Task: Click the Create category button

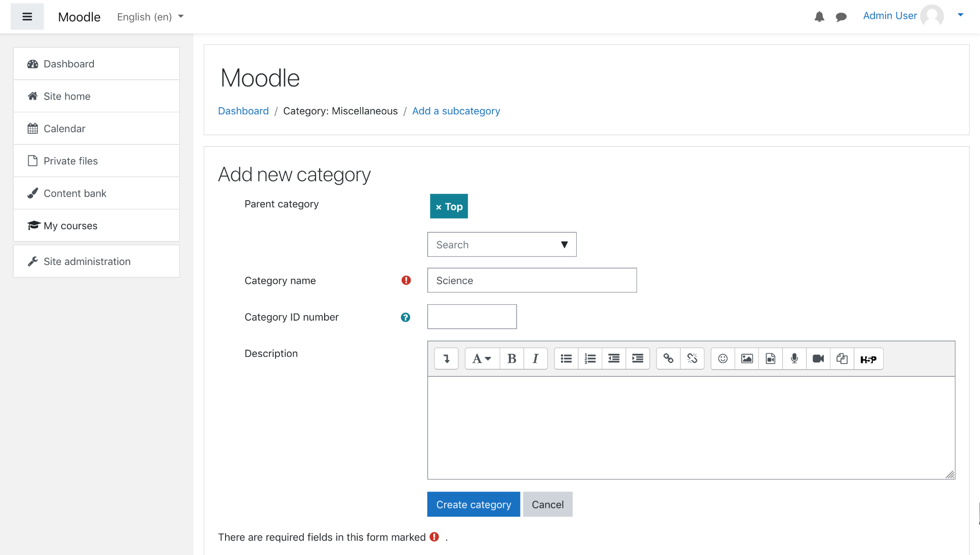Action: click(x=473, y=504)
